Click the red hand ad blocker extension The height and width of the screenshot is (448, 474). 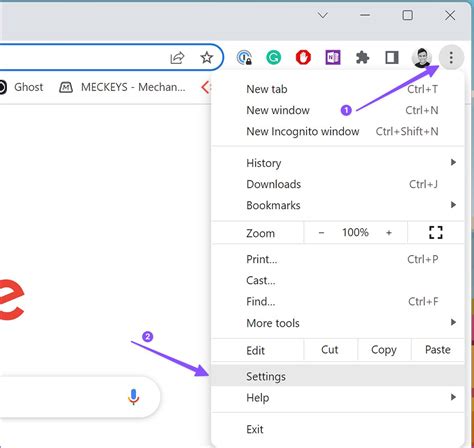(x=303, y=57)
